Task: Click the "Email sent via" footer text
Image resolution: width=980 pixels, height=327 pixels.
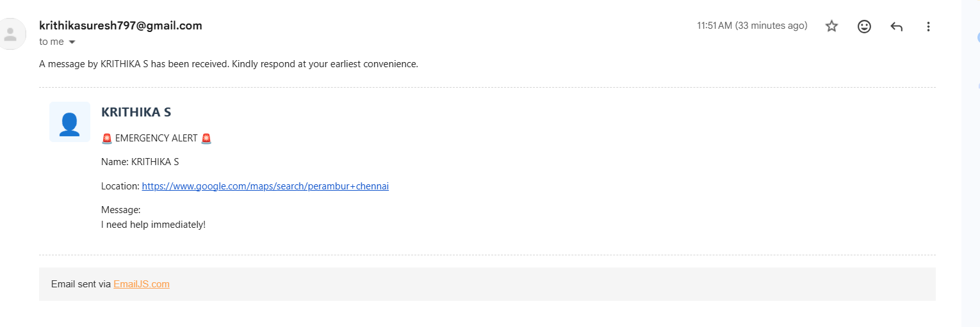Action: (x=81, y=284)
